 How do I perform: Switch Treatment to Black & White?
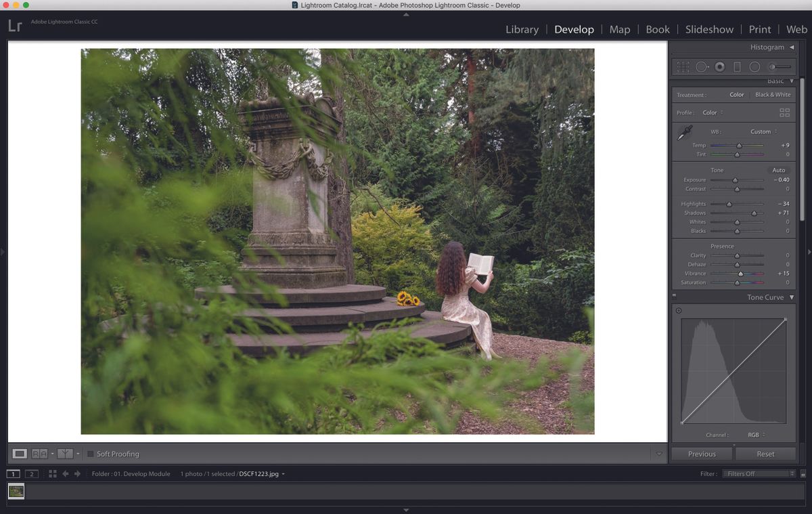pyautogui.click(x=773, y=95)
